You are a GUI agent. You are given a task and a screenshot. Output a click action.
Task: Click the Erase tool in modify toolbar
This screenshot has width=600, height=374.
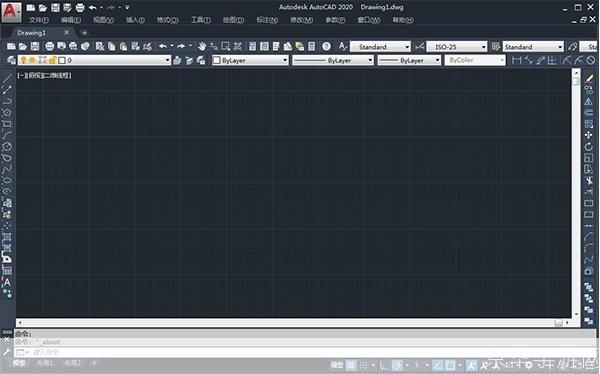point(589,78)
